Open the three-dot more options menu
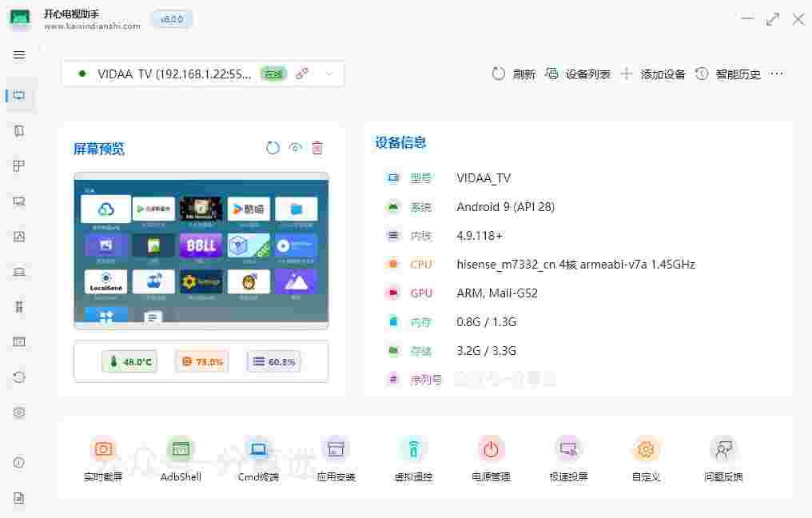Viewport: 812px width, 518px height. (x=777, y=74)
